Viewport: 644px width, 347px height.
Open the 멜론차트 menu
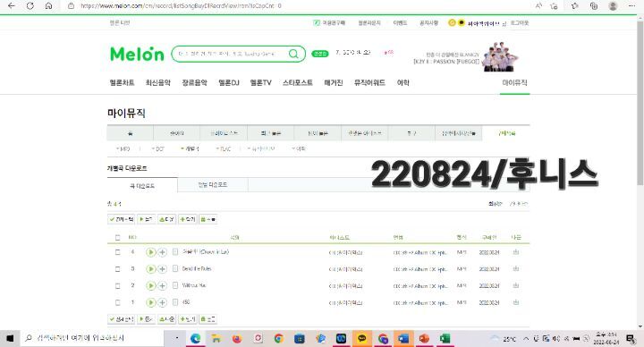(x=122, y=82)
